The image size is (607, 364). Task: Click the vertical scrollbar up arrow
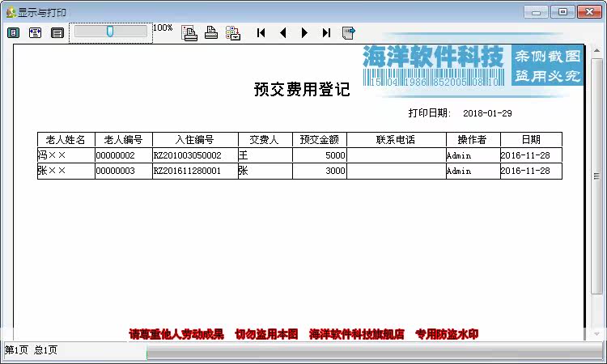coord(596,51)
